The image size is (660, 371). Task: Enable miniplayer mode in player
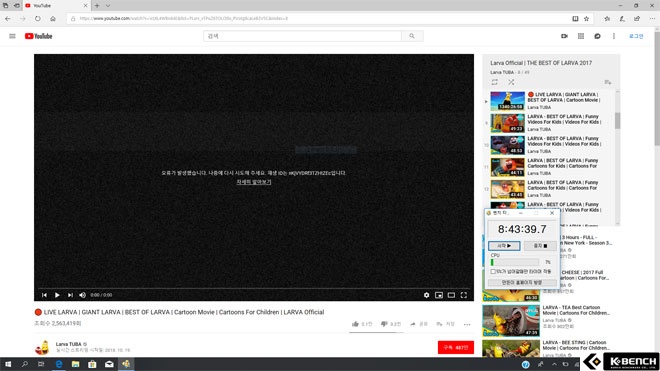click(x=439, y=295)
